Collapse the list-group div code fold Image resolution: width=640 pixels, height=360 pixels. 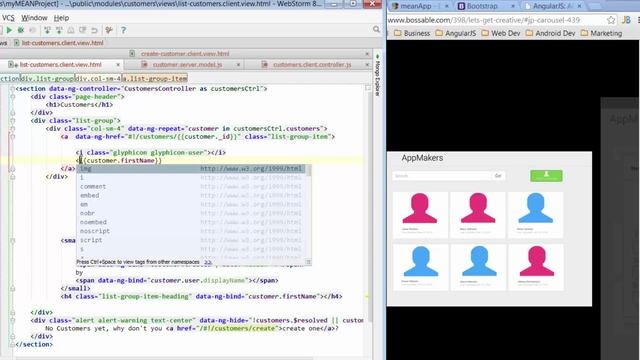point(13,121)
